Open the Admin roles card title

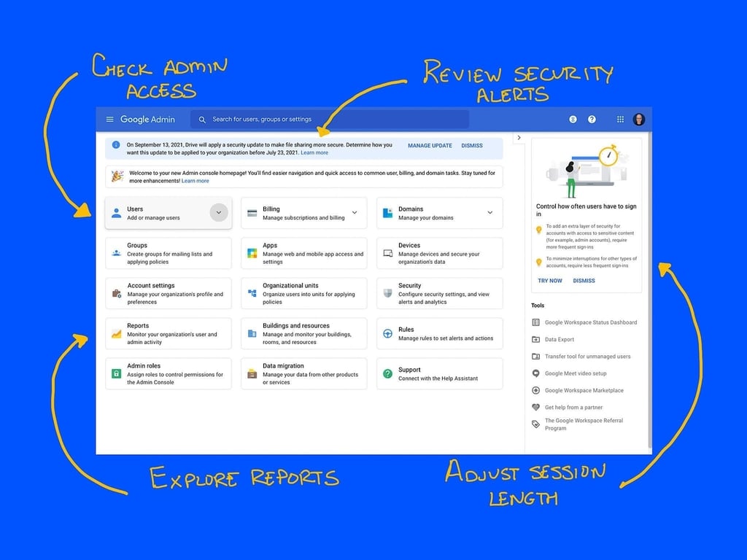click(144, 366)
